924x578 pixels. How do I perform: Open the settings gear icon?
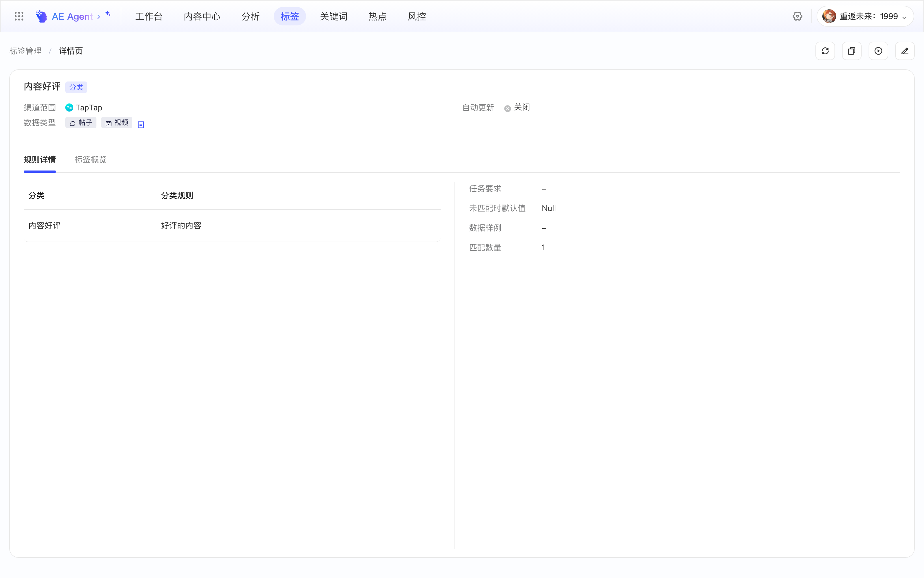(x=797, y=16)
